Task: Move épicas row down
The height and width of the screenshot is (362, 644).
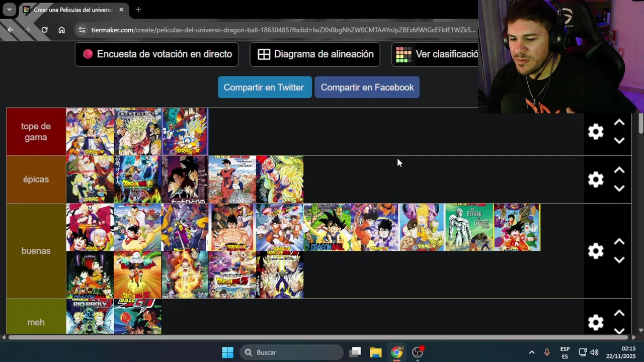Action: pos(619,189)
